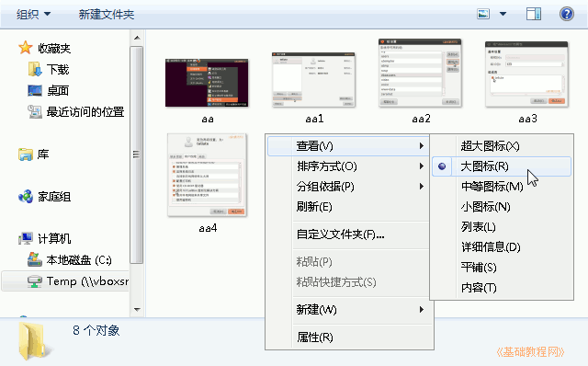The image size is (588, 366).
Task: Click the 家庭组 homegroup icon
Action: (26, 196)
